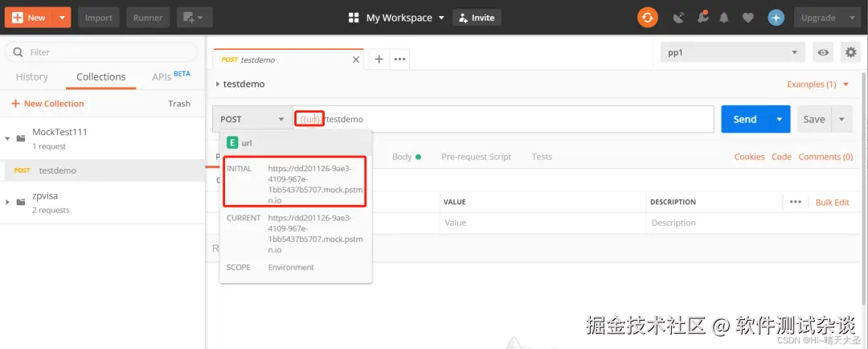Open Comments (0) link
Viewport: 868px width, 349px height.
(x=825, y=157)
